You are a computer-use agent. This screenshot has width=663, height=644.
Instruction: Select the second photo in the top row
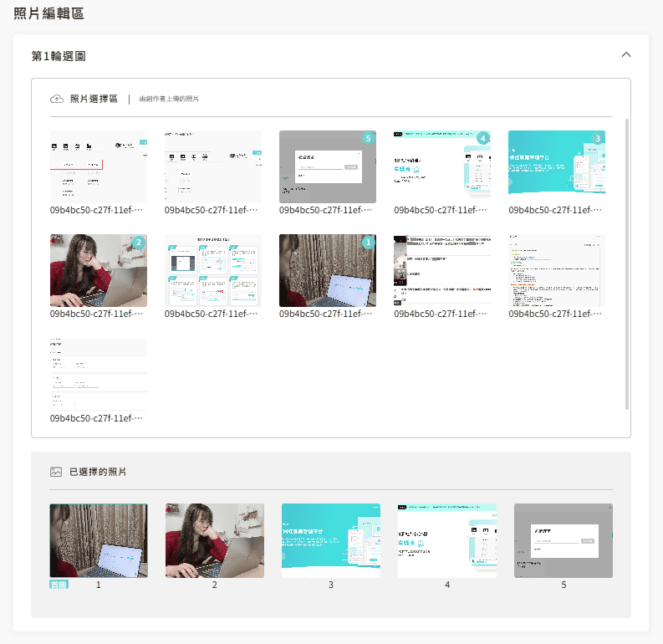(x=212, y=166)
